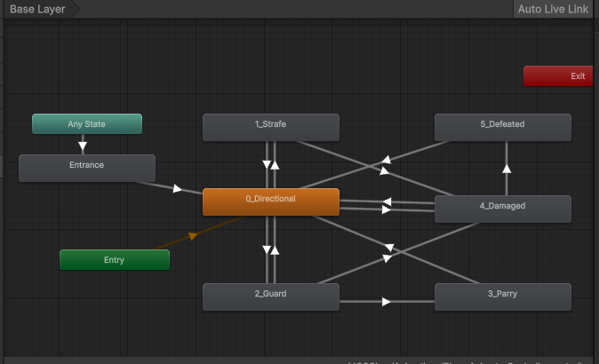Image resolution: width=599 pixels, height=364 pixels.
Task: Select the 2_Guard state node
Action: point(270,297)
